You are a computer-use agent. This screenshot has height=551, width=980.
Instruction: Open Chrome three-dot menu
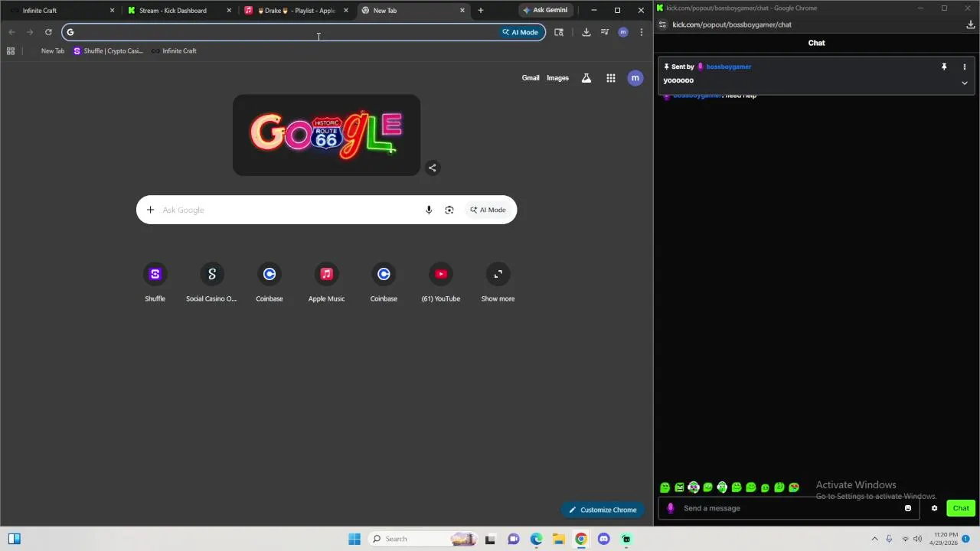pos(642,32)
